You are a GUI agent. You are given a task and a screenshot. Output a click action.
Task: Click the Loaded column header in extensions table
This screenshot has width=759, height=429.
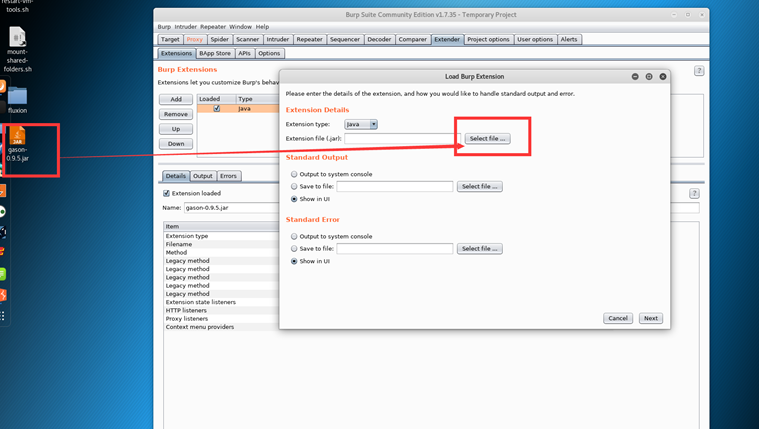click(x=216, y=99)
